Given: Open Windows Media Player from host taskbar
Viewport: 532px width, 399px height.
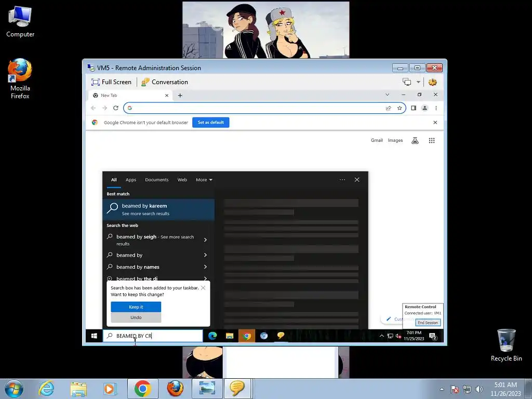Looking at the screenshot, I should click(110, 389).
